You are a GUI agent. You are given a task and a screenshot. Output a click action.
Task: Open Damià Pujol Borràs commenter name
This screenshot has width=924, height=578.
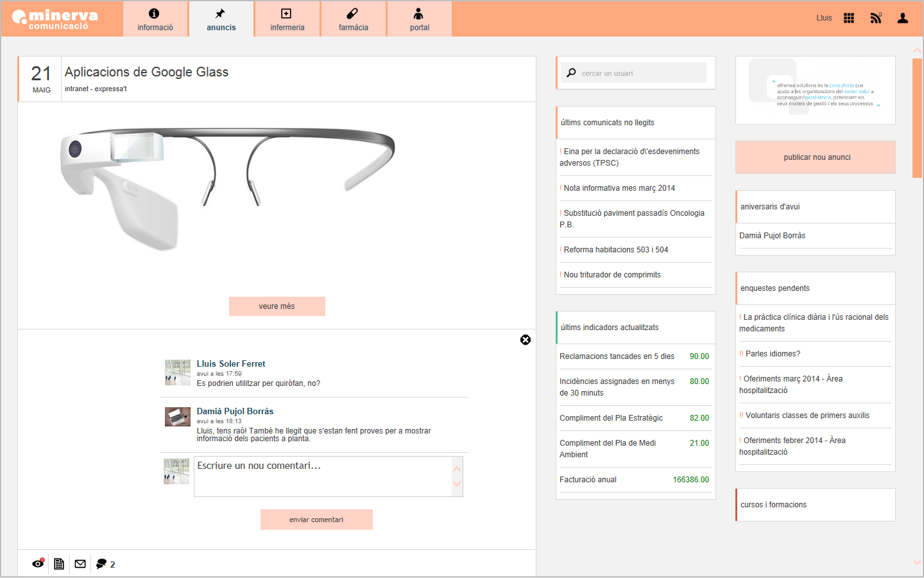pyautogui.click(x=235, y=411)
